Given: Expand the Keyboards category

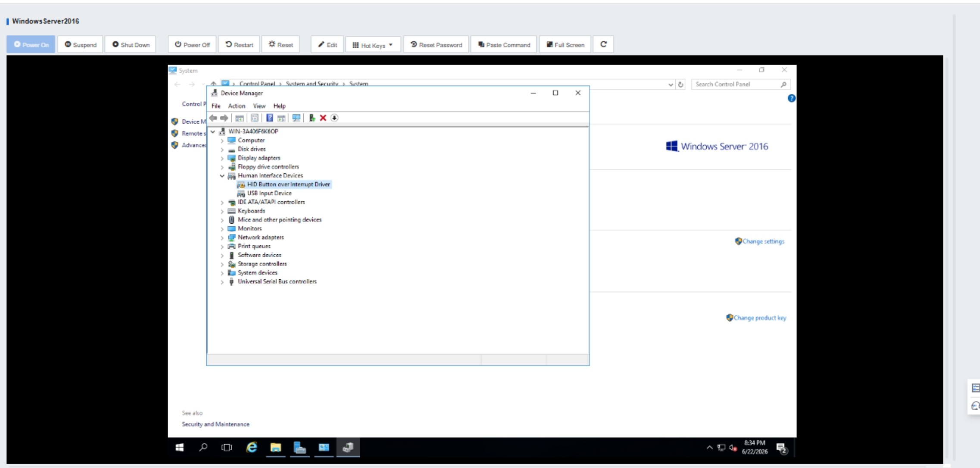Looking at the screenshot, I should pos(222,211).
